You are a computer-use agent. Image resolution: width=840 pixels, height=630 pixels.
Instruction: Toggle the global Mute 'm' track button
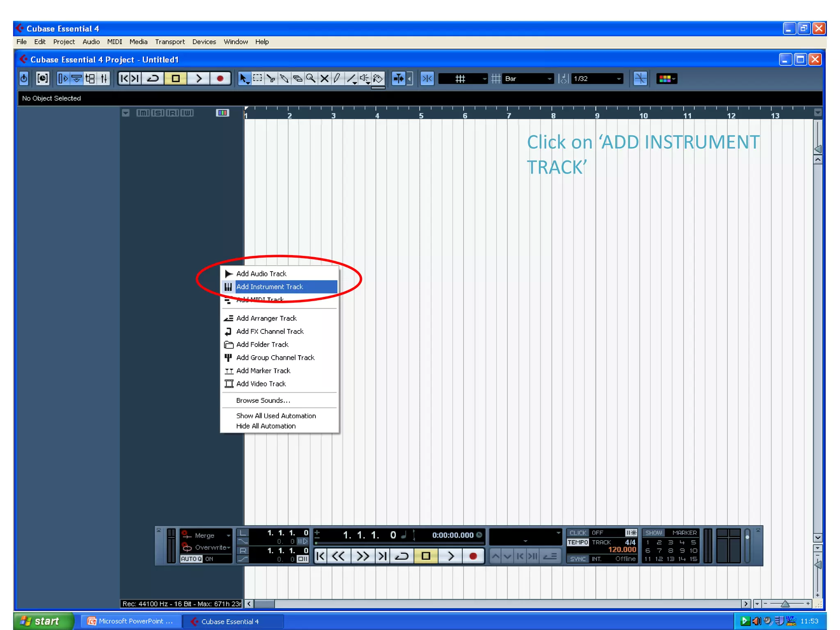click(x=143, y=113)
